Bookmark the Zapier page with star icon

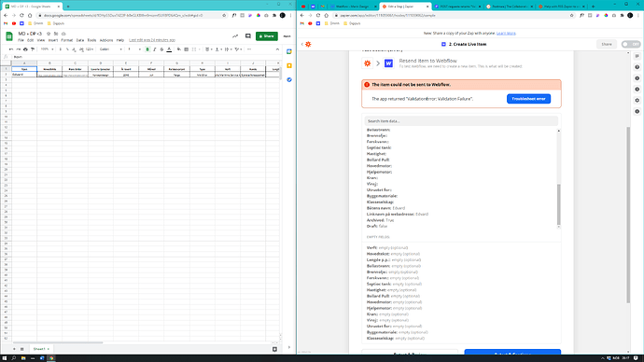click(x=572, y=15)
